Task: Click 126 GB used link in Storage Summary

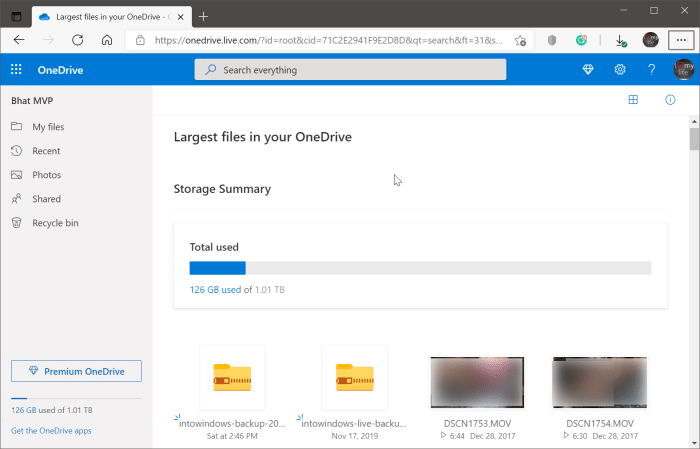Action: (x=215, y=290)
